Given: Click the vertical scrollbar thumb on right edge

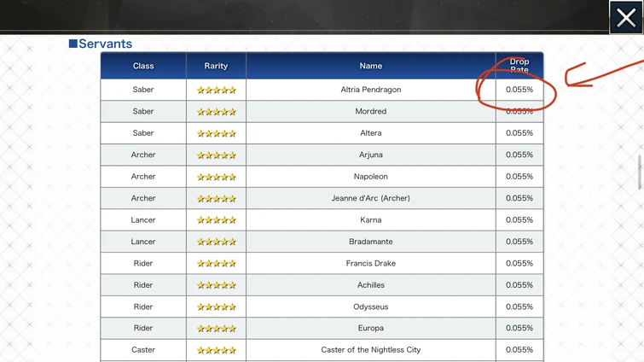Looking at the screenshot, I should coord(640,172).
